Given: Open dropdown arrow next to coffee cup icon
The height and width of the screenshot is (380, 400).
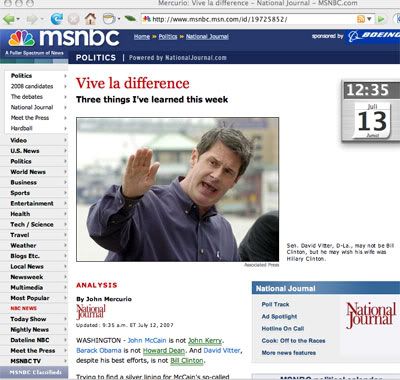Looking at the screenshot, I should coord(119,19).
